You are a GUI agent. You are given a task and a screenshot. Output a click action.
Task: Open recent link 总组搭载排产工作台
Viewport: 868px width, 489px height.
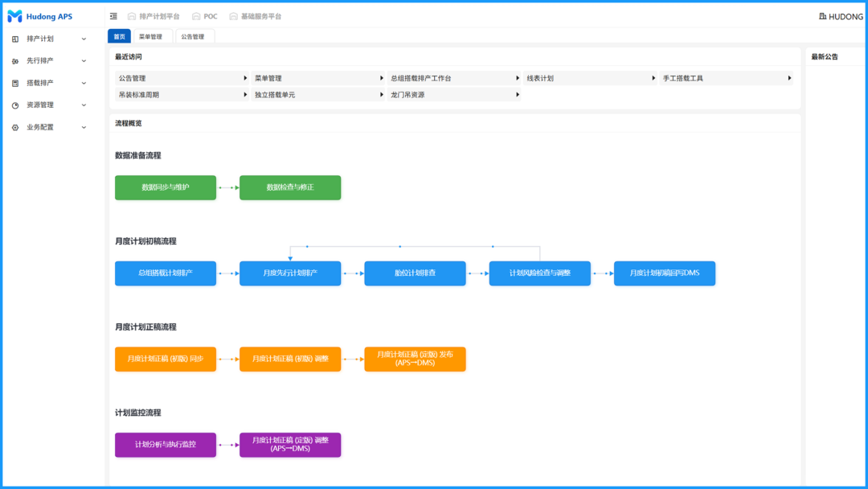point(454,78)
